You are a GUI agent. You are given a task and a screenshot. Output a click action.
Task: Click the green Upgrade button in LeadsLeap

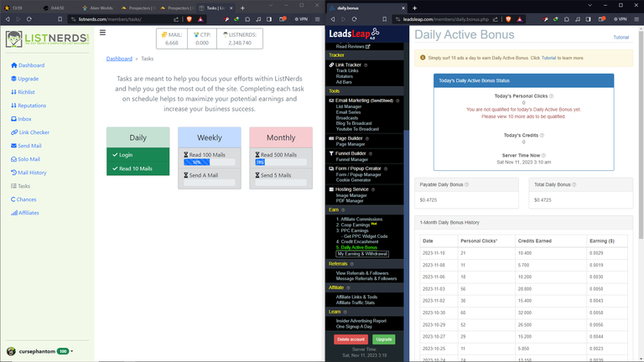pos(384,339)
